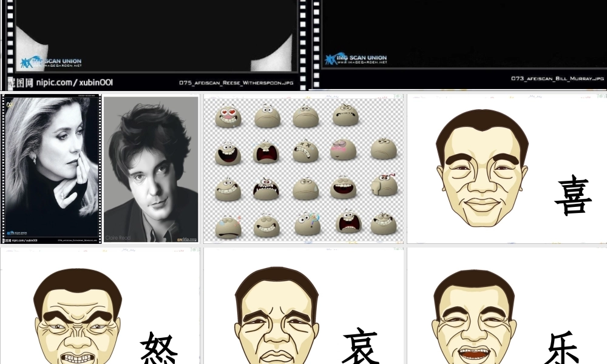Viewport: 607px width, 364px height.
Task: Click the heart-eyes emoticon
Action: click(228, 115)
